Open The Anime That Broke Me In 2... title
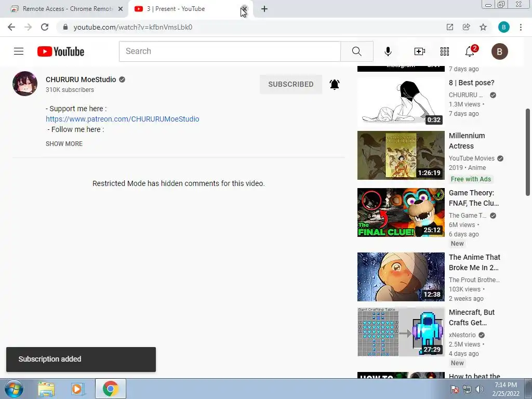 click(474, 262)
